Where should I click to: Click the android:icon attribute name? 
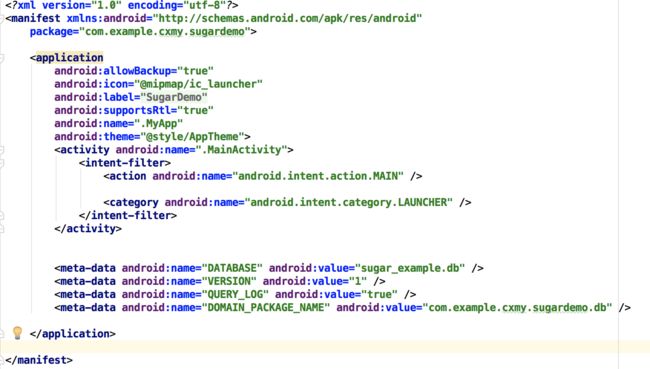point(91,84)
